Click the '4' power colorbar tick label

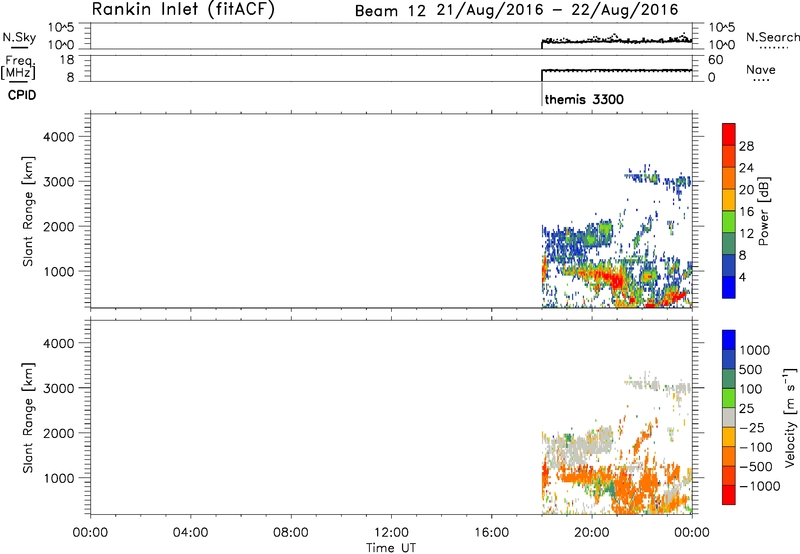(x=742, y=277)
